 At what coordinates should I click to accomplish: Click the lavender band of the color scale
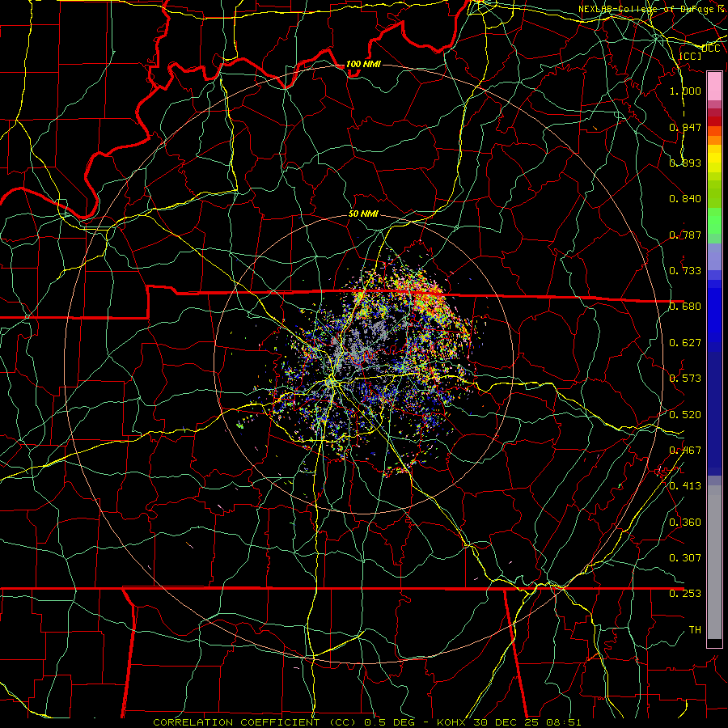coord(714,256)
